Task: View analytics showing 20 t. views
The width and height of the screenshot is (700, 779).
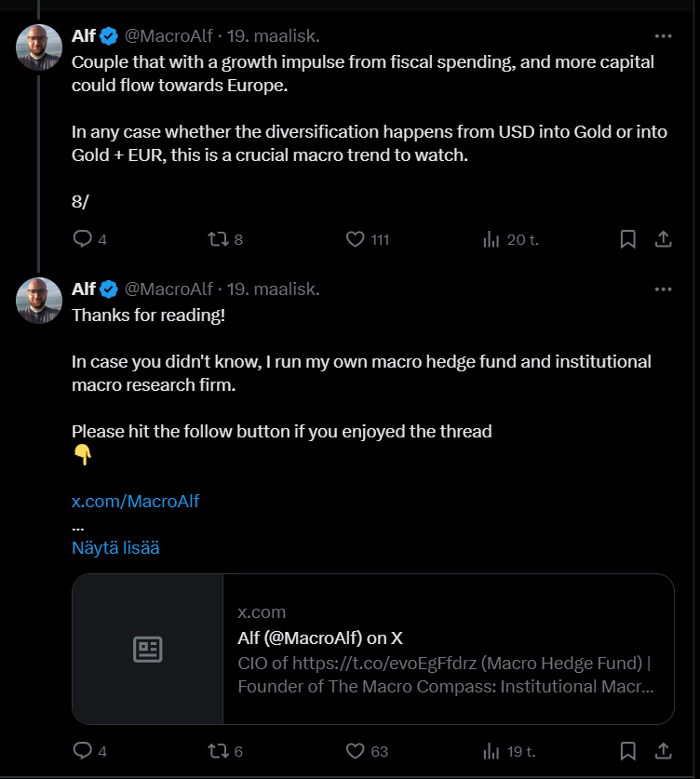Action: tap(511, 239)
